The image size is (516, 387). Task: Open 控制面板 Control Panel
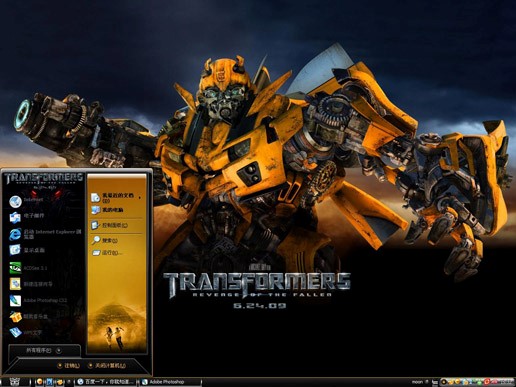(116, 225)
